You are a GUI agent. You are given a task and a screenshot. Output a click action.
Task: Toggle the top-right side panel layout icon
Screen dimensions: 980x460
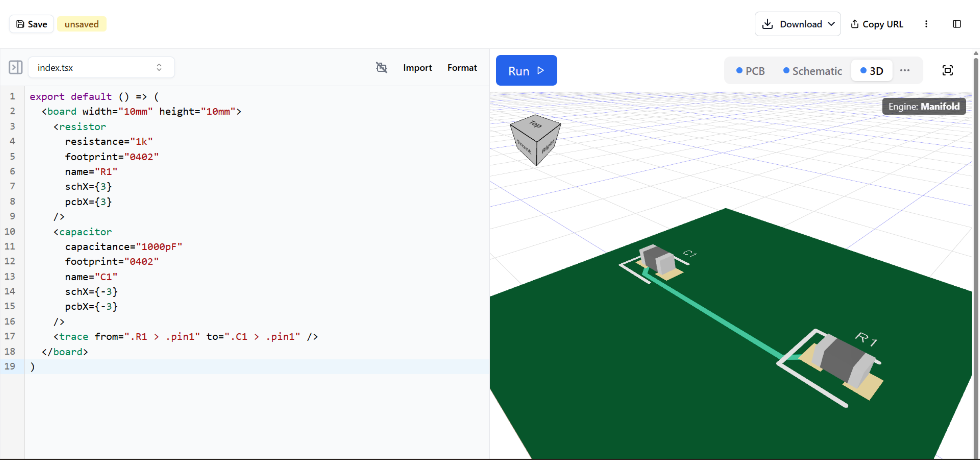tap(956, 24)
